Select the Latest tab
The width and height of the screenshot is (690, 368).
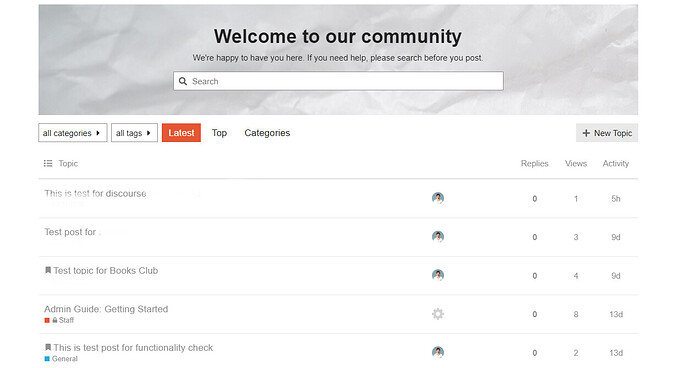181,132
